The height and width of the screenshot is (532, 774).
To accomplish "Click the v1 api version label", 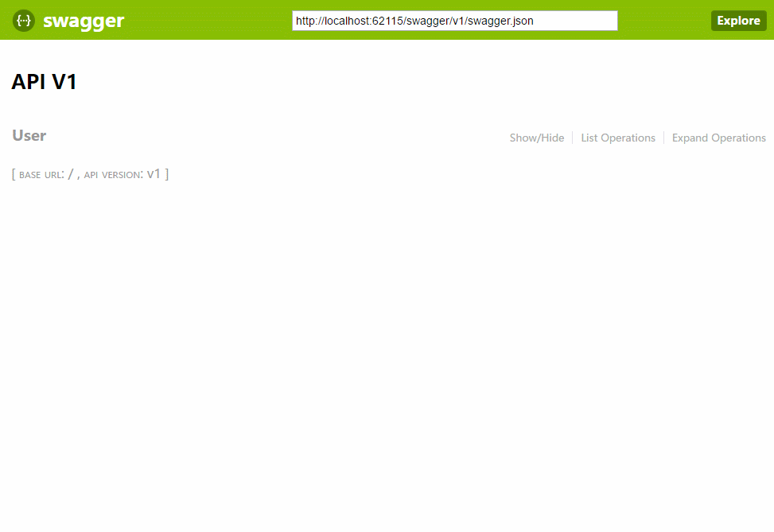I will pos(154,173).
